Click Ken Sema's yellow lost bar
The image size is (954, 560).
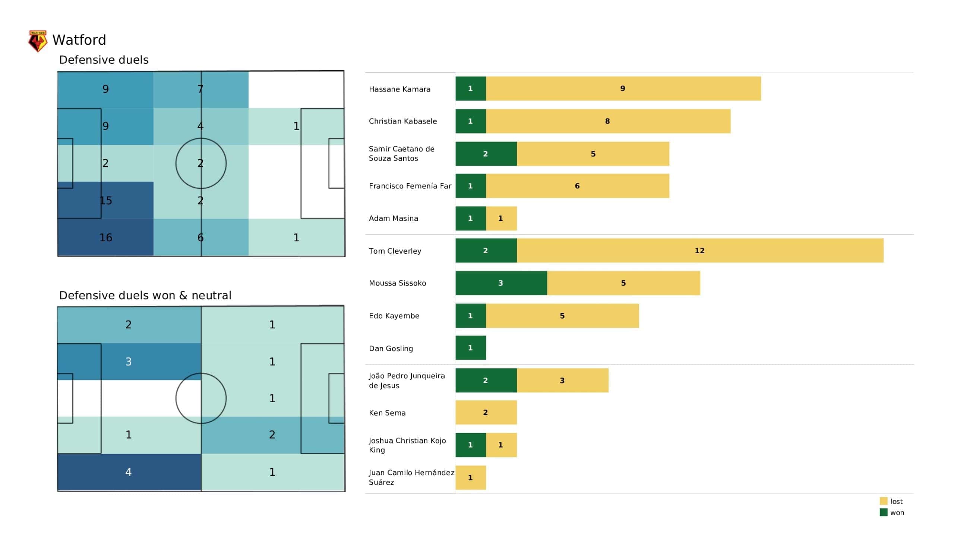click(486, 413)
